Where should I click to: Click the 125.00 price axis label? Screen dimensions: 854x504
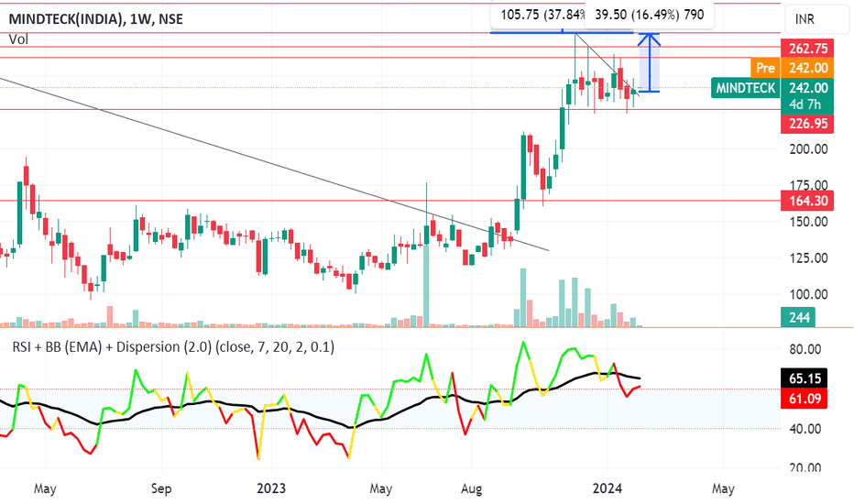[x=808, y=257]
